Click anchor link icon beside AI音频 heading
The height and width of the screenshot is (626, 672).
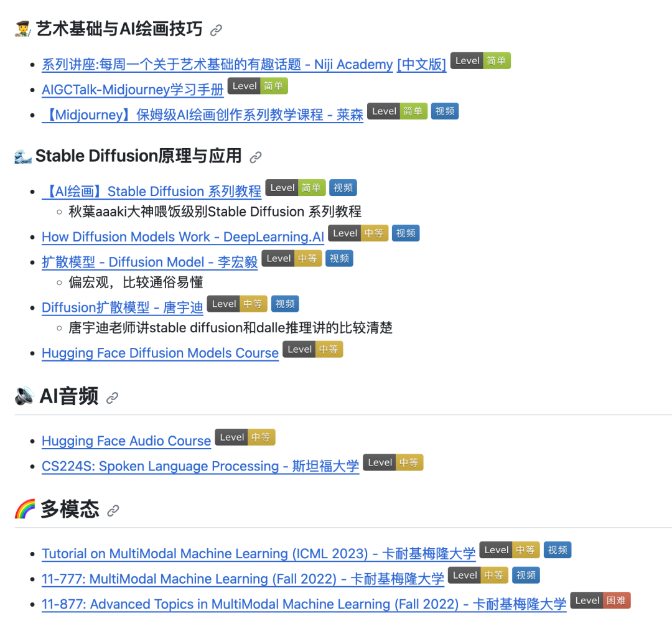[x=112, y=398]
